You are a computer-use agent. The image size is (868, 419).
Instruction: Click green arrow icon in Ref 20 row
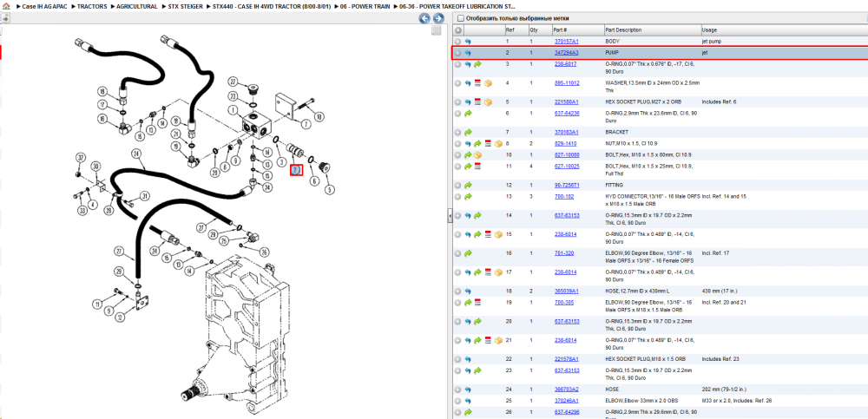pyautogui.click(x=477, y=321)
